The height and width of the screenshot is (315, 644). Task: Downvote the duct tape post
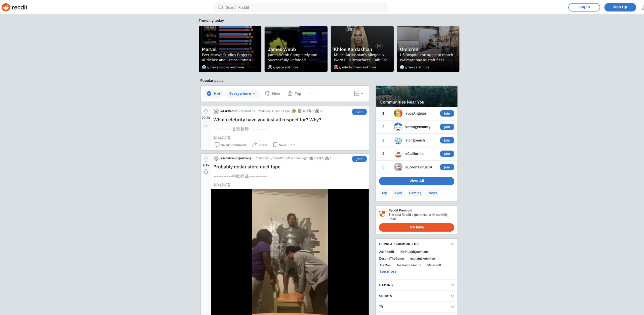point(206,172)
